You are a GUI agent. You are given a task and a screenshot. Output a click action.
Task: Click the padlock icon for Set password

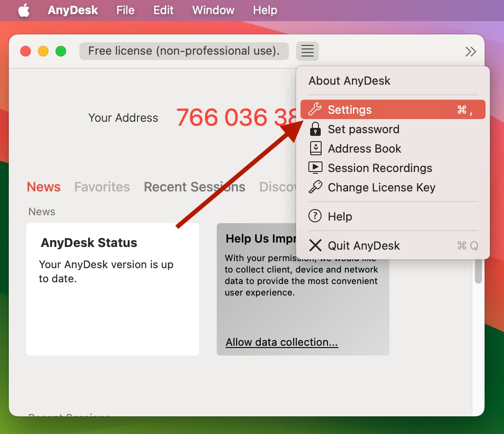click(x=315, y=129)
